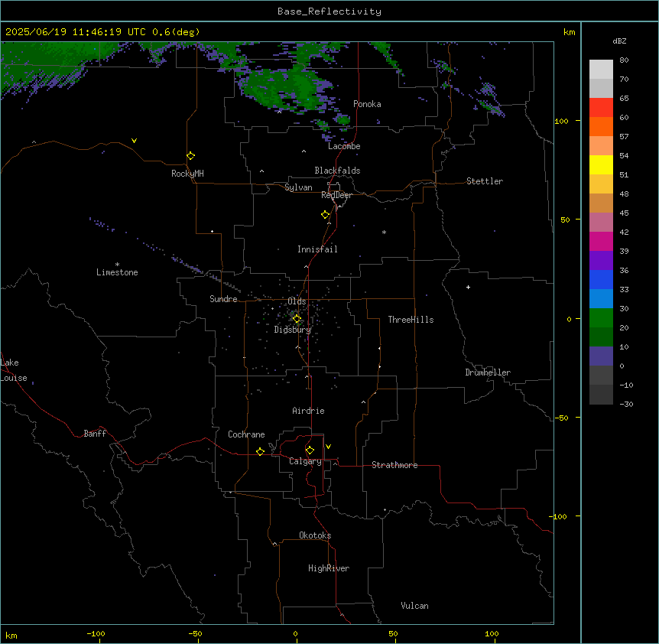The width and height of the screenshot is (659, 644).
Task: Click the Airdrie label
Action: 308,411
